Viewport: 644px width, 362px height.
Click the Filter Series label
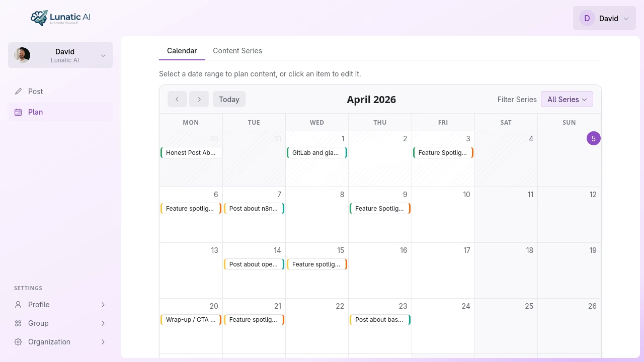[x=517, y=100]
